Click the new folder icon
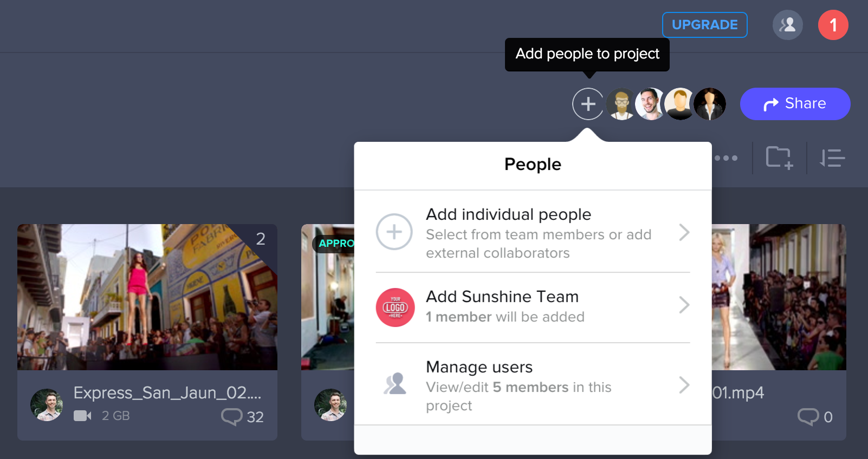 (780, 158)
